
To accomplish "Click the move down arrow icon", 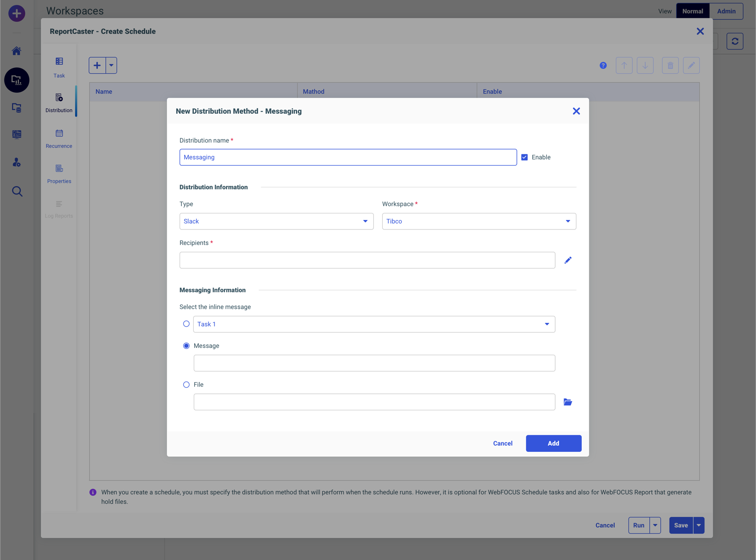I will pyautogui.click(x=645, y=65).
